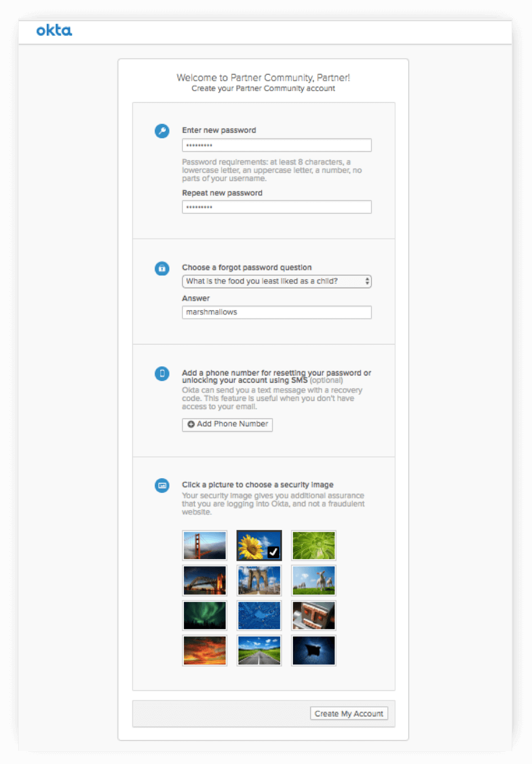Click inside the Enter new password field
Screen dimensions: 532x764
(x=276, y=145)
